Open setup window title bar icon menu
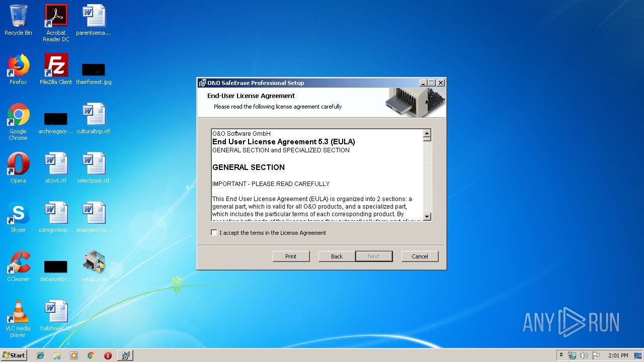Viewport: 644px width, 362px height. [202, 83]
